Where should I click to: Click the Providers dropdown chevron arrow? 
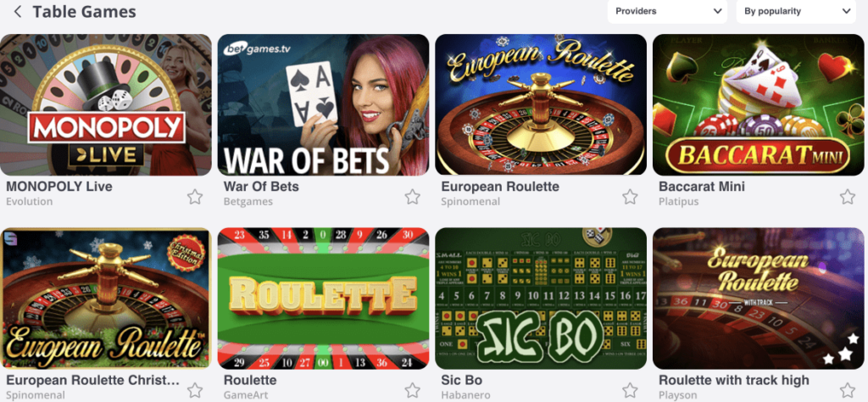(x=717, y=11)
